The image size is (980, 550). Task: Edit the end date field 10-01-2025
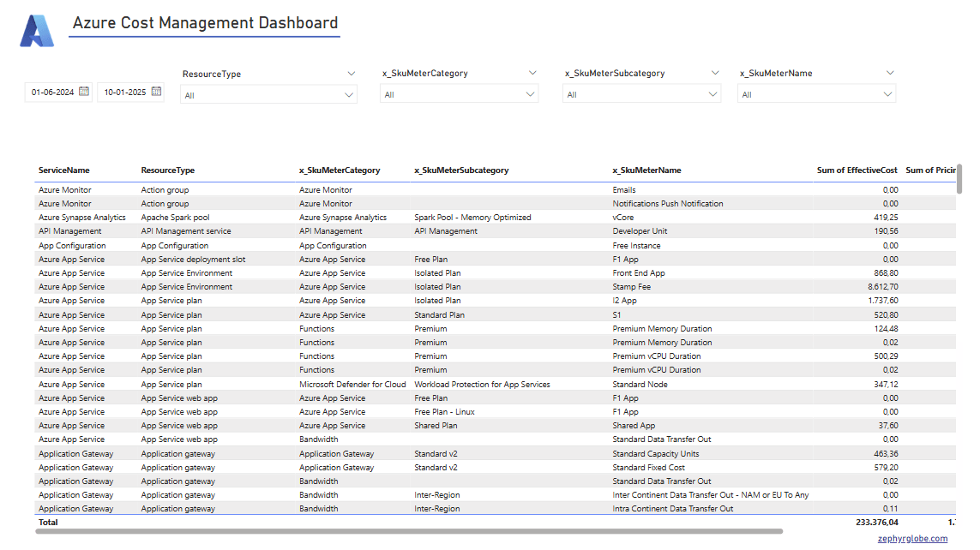coord(125,92)
